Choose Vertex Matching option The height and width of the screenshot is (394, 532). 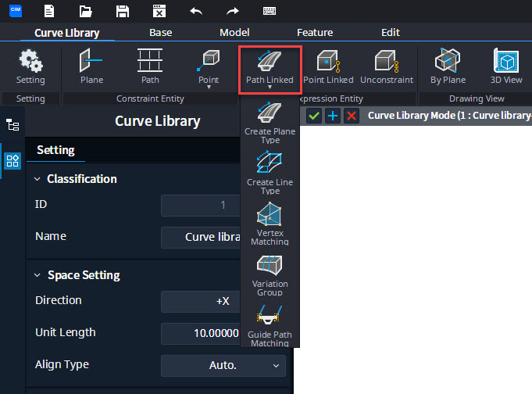pyautogui.click(x=270, y=224)
